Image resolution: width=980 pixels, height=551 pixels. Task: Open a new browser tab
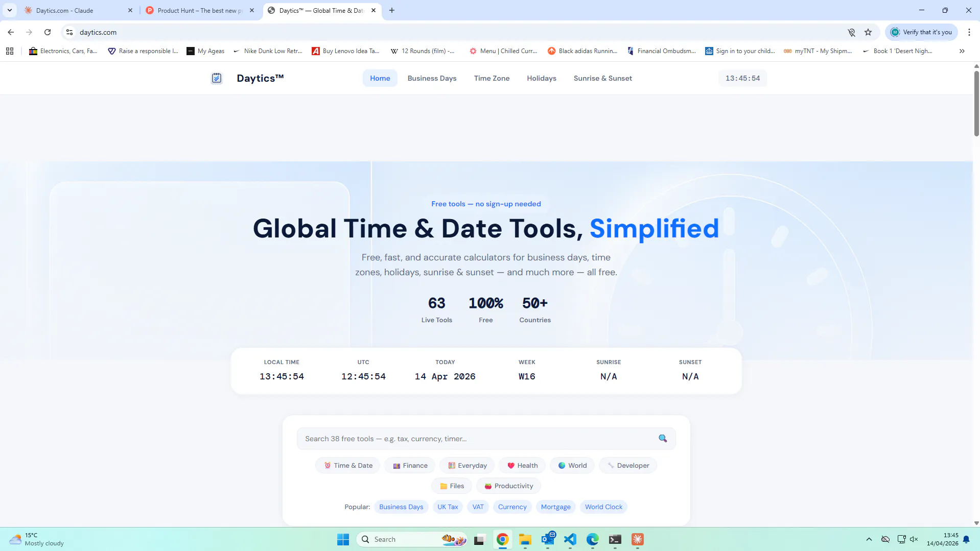click(x=392, y=10)
